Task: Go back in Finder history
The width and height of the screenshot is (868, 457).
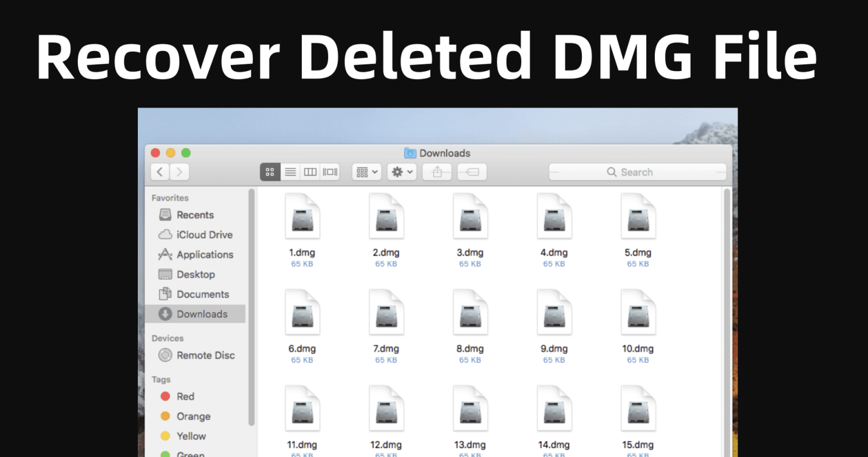Action: (160, 172)
